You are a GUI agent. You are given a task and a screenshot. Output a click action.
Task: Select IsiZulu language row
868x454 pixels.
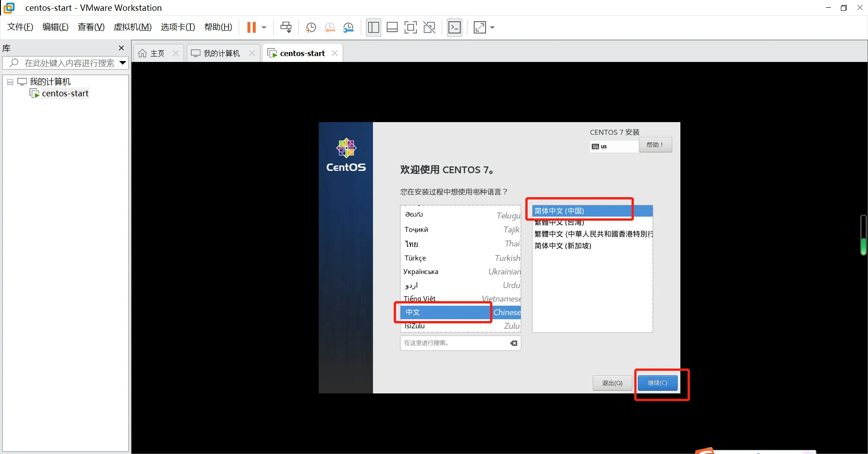[461, 326]
